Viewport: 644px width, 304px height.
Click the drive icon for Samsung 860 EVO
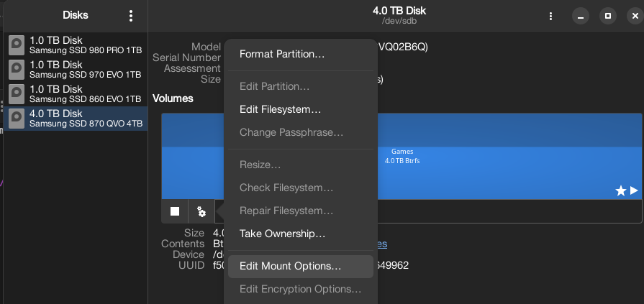[x=17, y=94]
